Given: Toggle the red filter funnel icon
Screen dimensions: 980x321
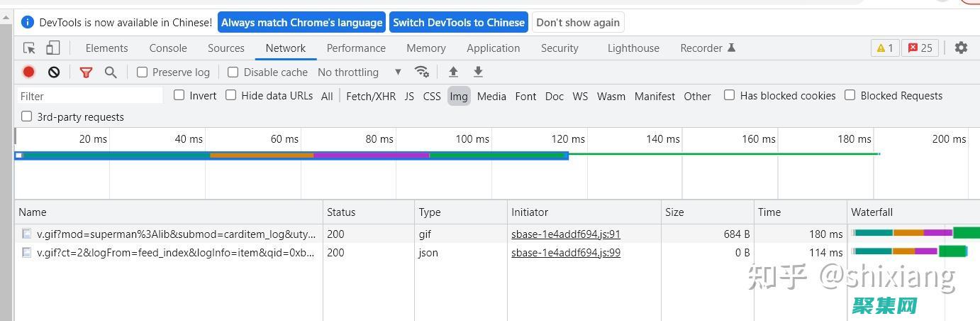Looking at the screenshot, I should 86,72.
